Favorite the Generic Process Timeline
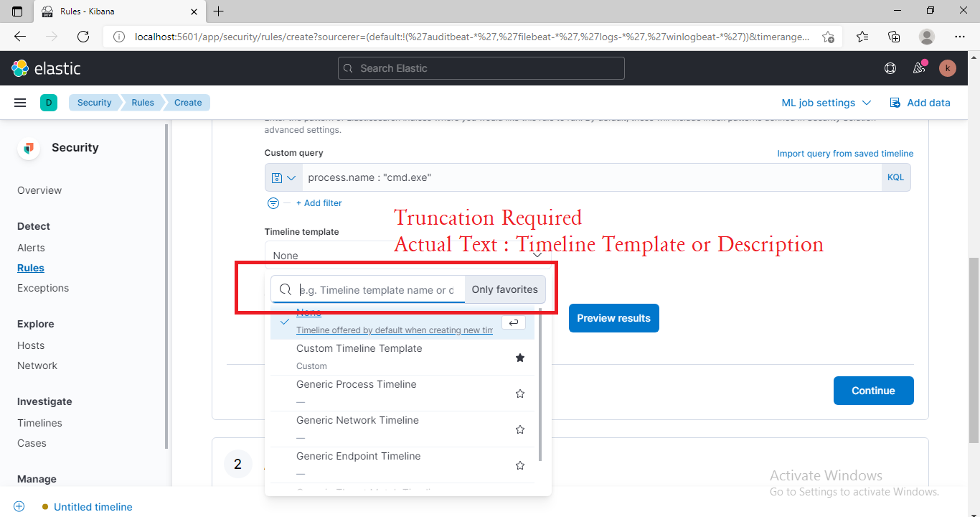 519,393
